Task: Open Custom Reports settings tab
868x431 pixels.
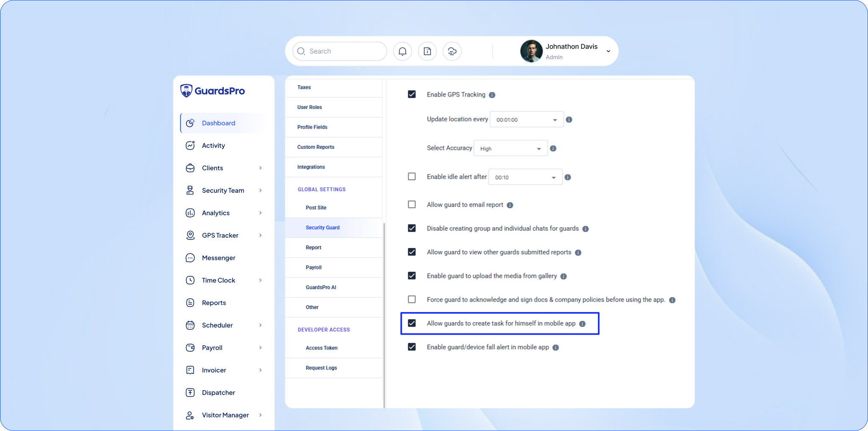Action: point(334,147)
